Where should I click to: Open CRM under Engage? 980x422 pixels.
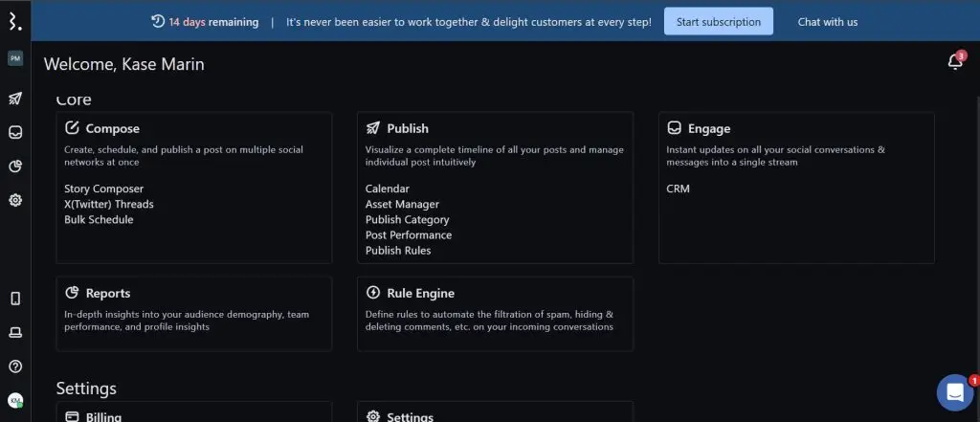pos(679,189)
